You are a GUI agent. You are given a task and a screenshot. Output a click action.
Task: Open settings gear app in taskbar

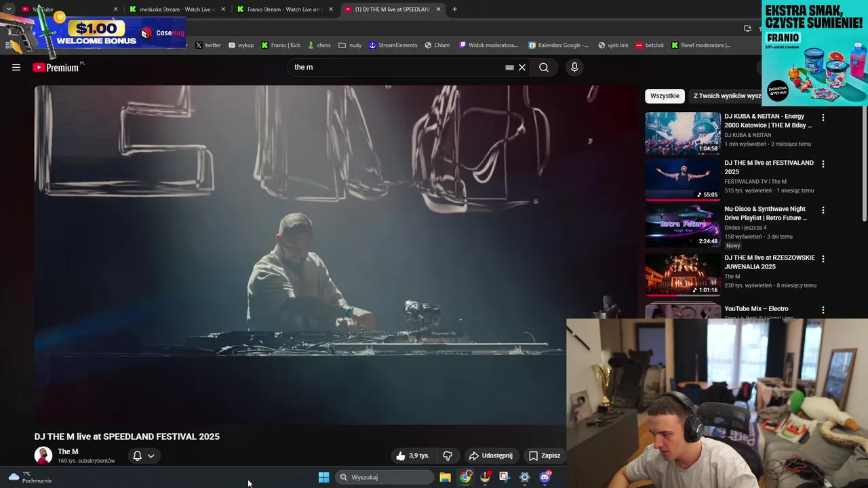(x=524, y=477)
